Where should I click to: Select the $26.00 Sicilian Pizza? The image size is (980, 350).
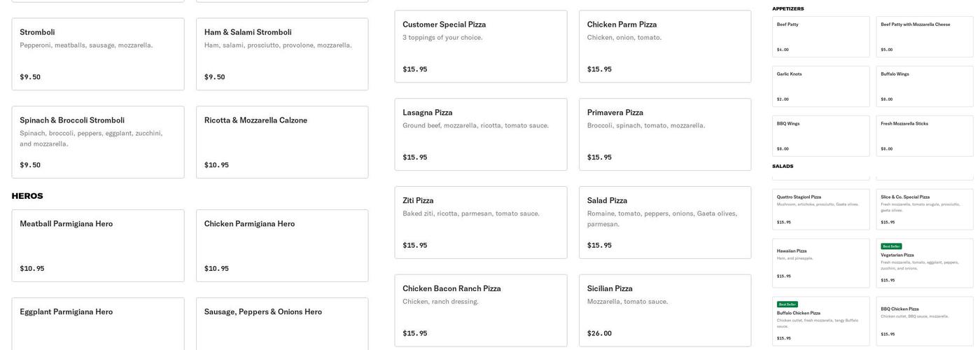(665, 310)
